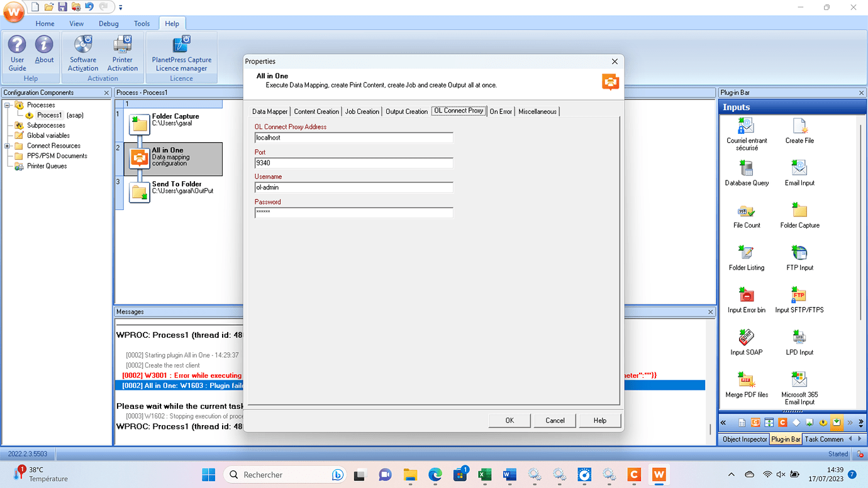Switch to the Object Inspector tab
868x488 pixels.
(x=743, y=439)
